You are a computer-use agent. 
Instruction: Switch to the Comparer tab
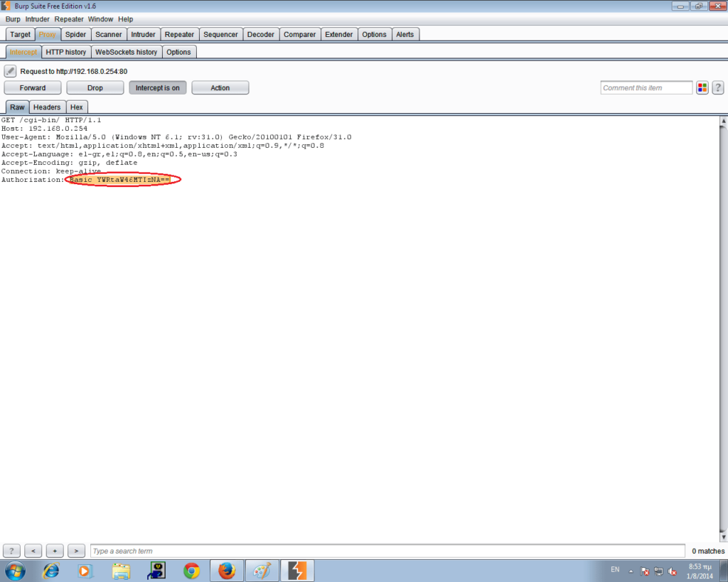pyautogui.click(x=299, y=34)
